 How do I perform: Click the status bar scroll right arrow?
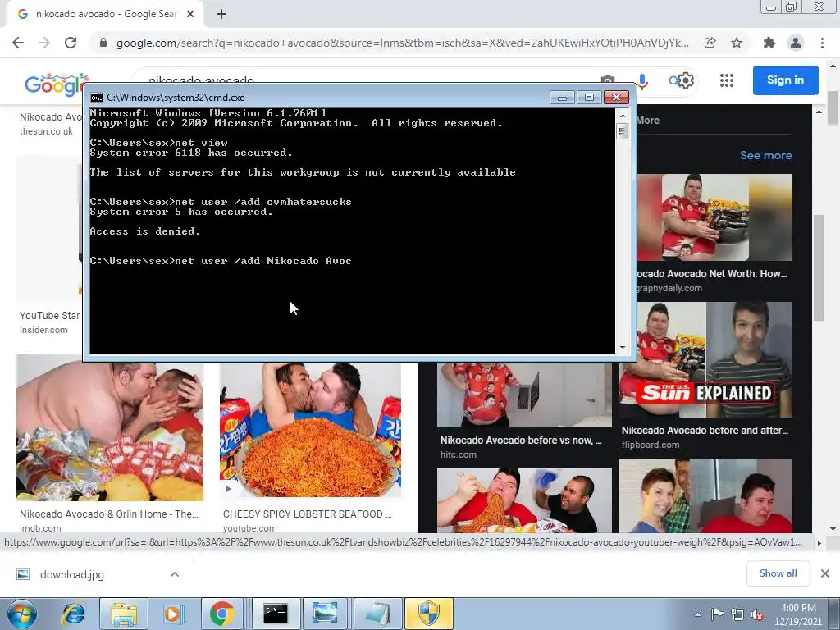819,543
